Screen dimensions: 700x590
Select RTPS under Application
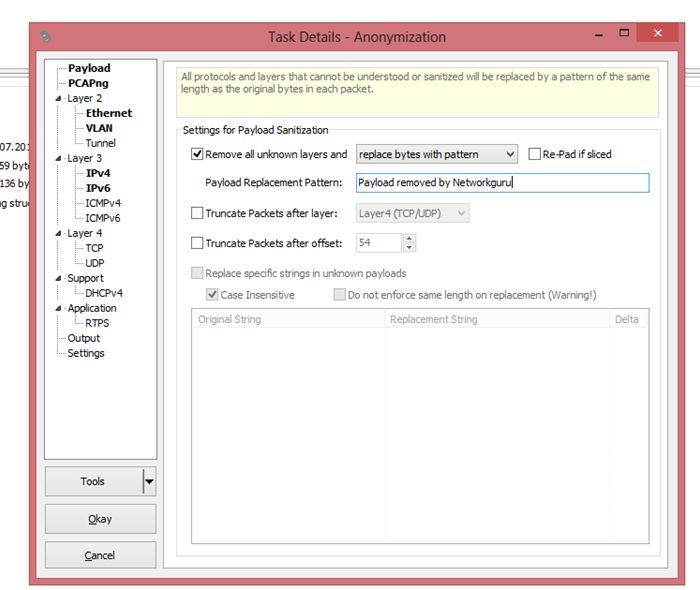[x=97, y=323]
